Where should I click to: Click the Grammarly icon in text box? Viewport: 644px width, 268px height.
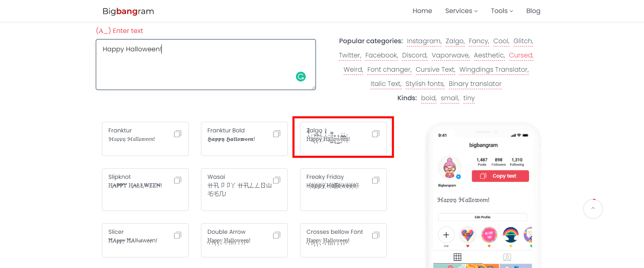[301, 77]
